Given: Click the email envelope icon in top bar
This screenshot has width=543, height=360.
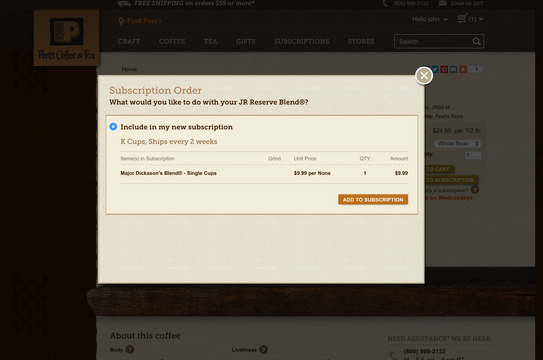Looking at the screenshot, I should [442, 3].
